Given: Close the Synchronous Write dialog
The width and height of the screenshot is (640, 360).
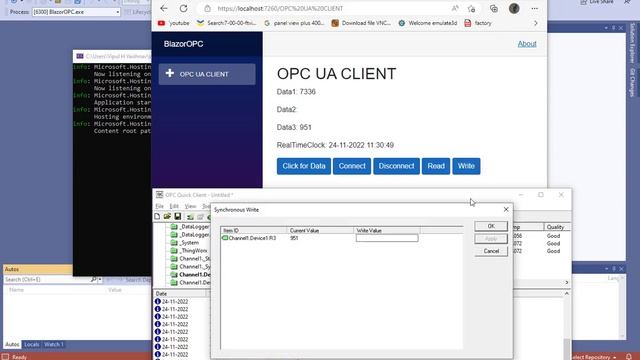Looking at the screenshot, I should 506,209.
